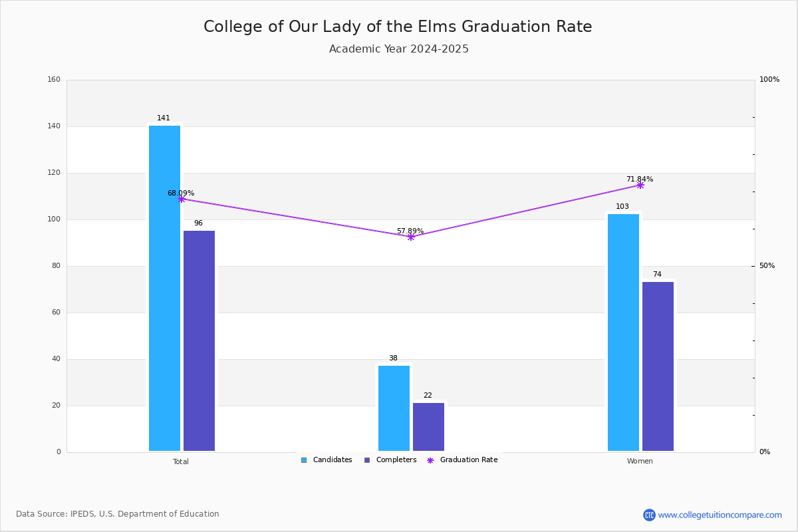Toggle the Graduation Rate legend entry

[x=462, y=460]
